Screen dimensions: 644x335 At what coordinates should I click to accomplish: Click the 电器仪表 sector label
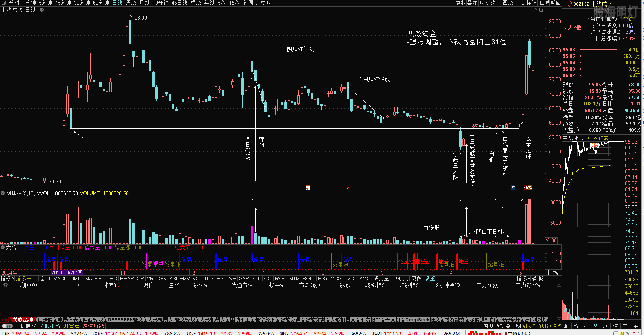[598, 138]
